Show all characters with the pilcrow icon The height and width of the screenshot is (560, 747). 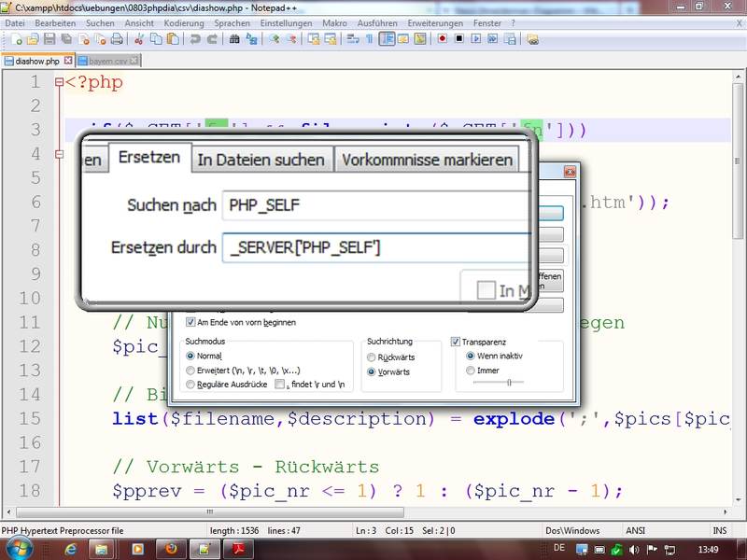(370, 39)
